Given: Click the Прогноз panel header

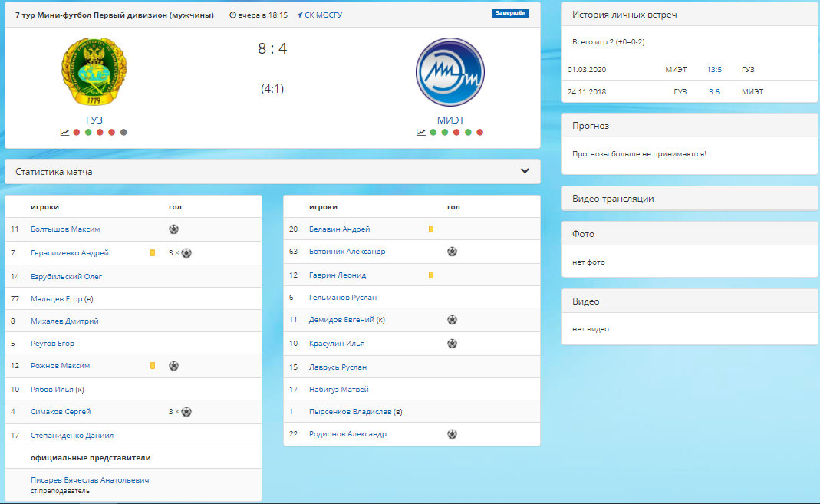Looking at the screenshot, I should click(x=690, y=126).
